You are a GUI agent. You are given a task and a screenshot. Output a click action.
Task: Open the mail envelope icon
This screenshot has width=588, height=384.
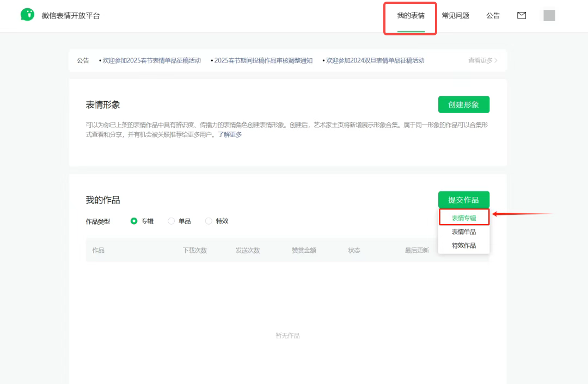(521, 15)
